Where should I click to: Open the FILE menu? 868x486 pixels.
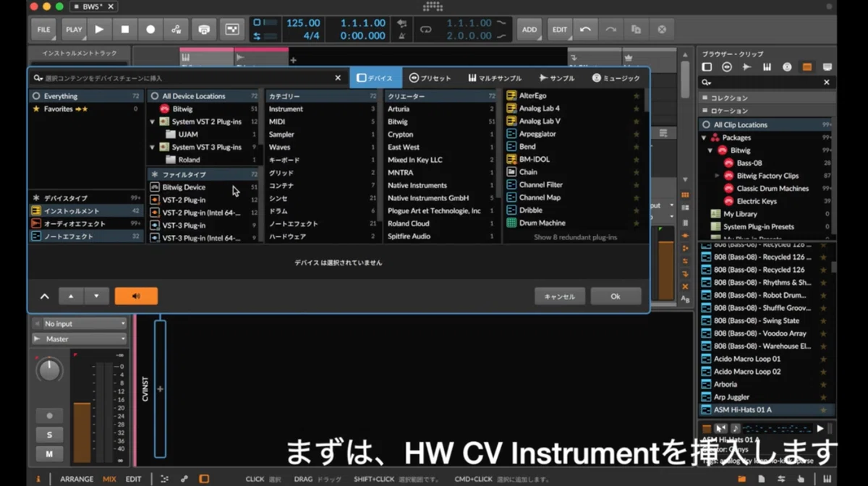(x=44, y=30)
